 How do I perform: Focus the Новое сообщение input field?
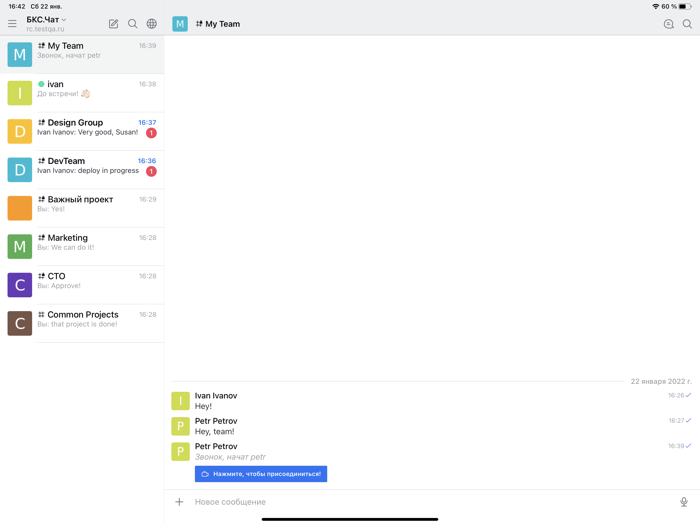[x=431, y=502]
